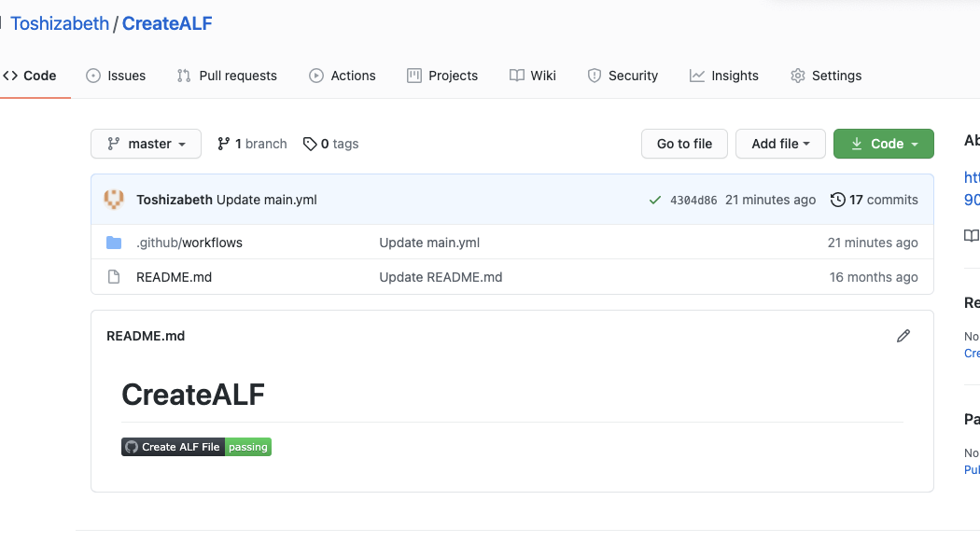Click the .github/workflows folder icon
The height and width of the screenshot is (556, 980).
tap(114, 243)
